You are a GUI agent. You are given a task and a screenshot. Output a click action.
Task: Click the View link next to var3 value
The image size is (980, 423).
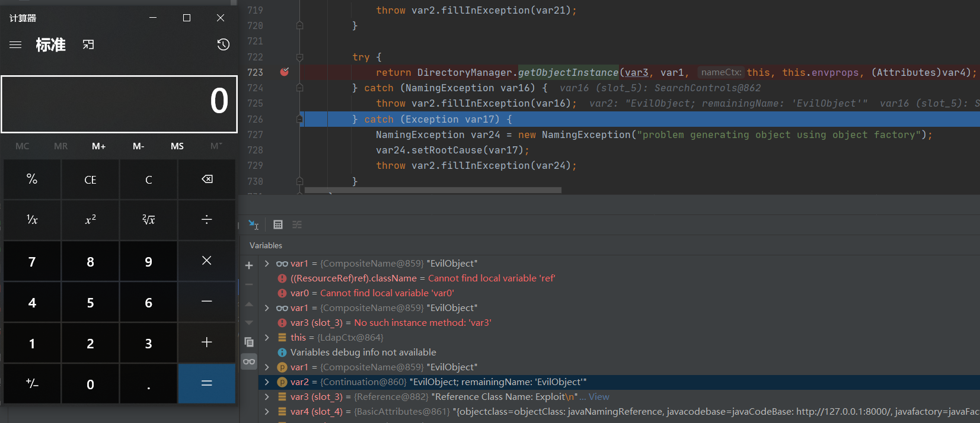coord(599,397)
